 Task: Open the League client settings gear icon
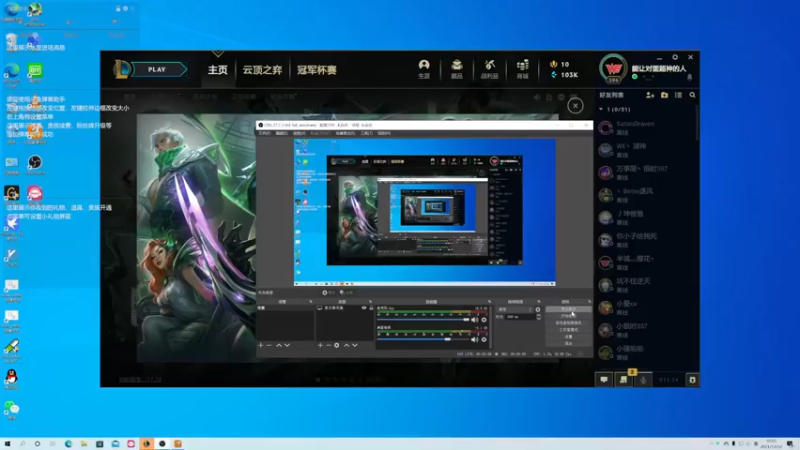click(x=675, y=57)
